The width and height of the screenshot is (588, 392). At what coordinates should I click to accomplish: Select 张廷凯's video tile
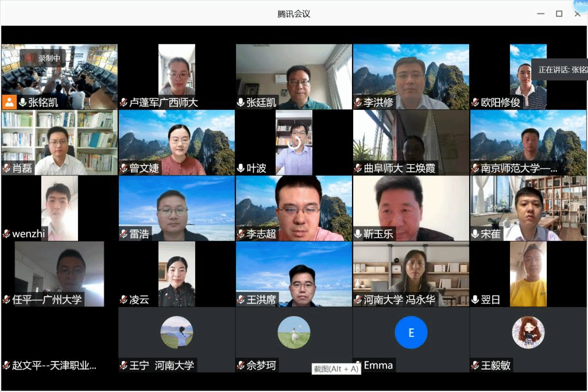(x=294, y=76)
